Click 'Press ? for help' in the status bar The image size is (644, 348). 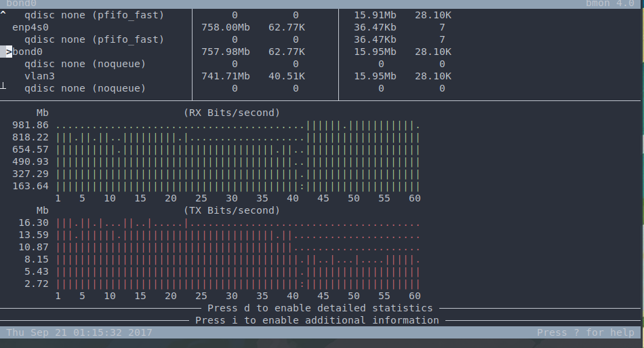pyautogui.click(x=586, y=332)
